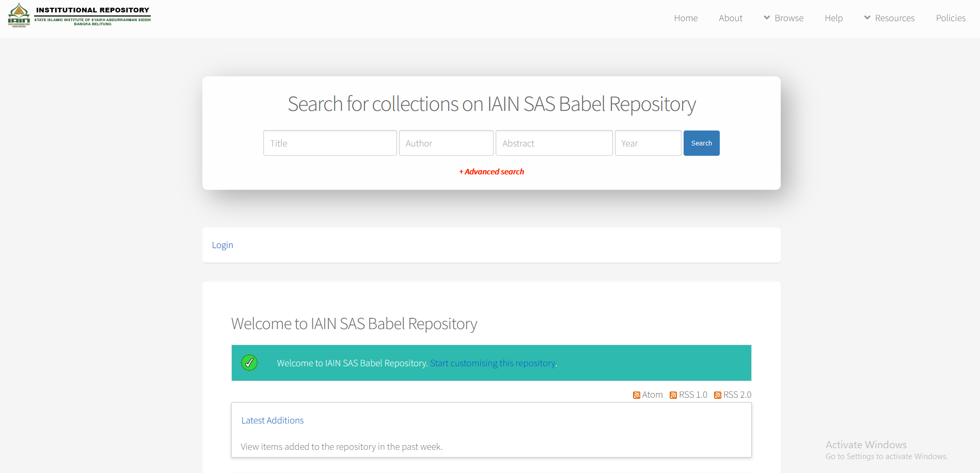Open the RSS 2.0 feed link
980x473 pixels.
(737, 395)
